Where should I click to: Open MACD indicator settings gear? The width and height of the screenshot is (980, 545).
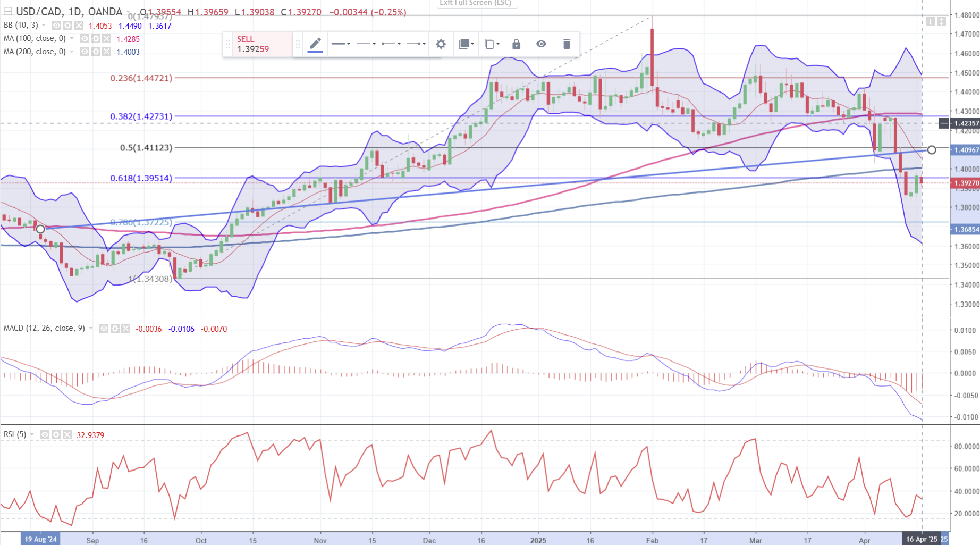pos(115,329)
